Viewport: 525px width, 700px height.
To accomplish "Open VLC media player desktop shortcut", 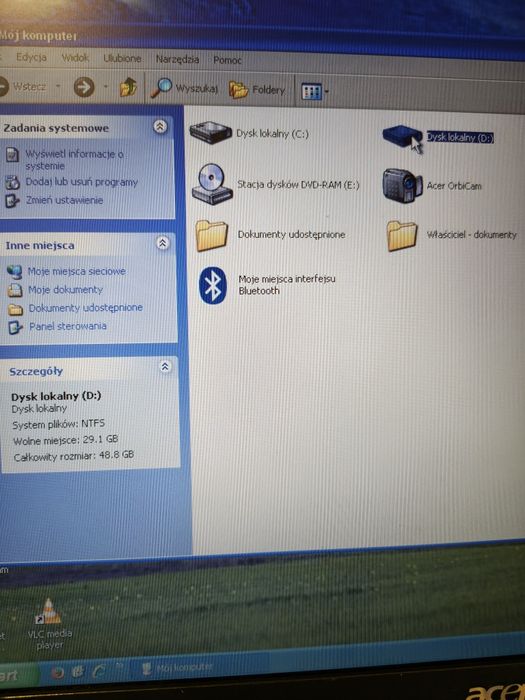I will [x=49, y=623].
